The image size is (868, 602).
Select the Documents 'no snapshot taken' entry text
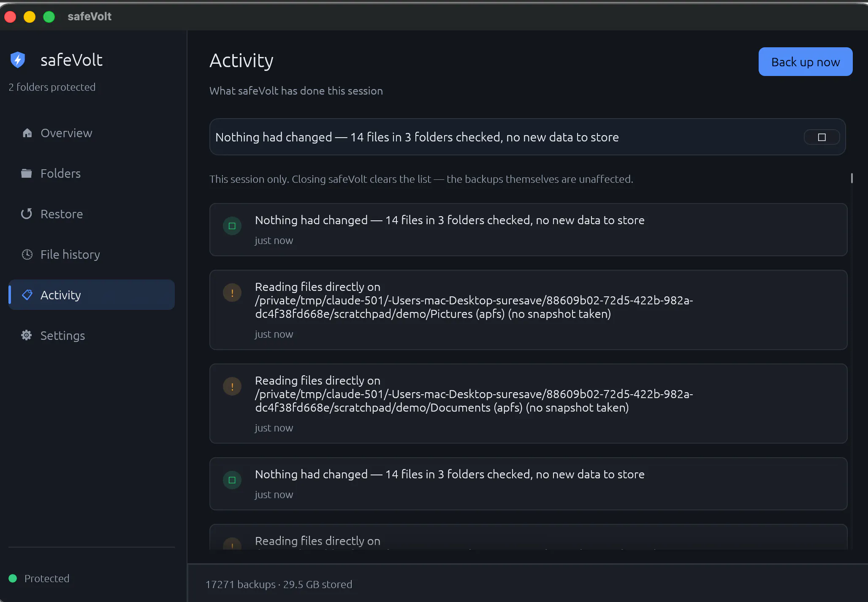[474, 394]
